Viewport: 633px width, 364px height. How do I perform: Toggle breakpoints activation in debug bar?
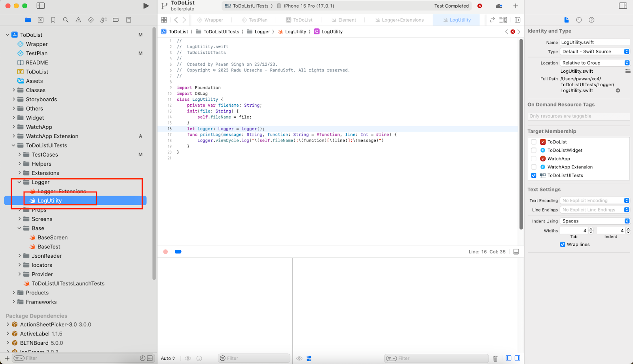click(x=178, y=252)
